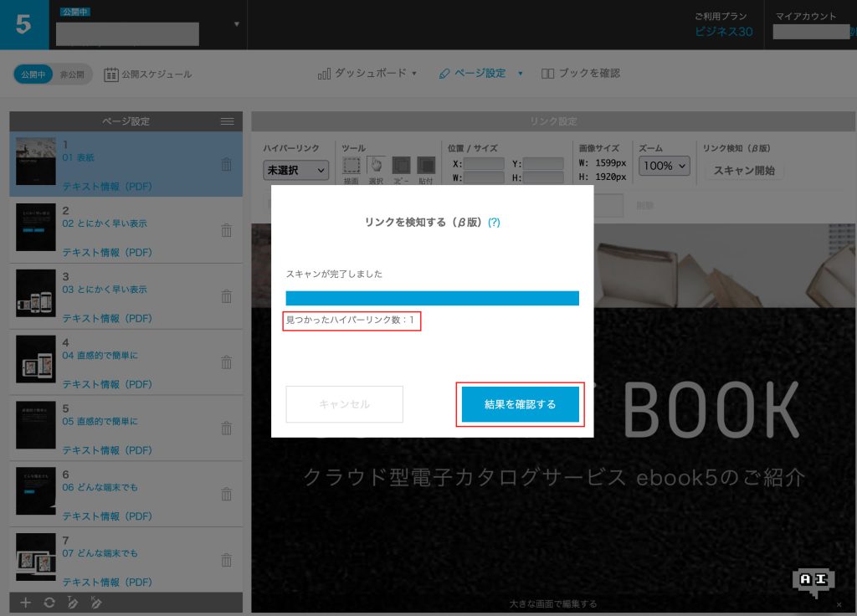Select the ページ設定 menu item in top bar
Viewport: 857px width, 616px height.
pyautogui.click(x=474, y=74)
